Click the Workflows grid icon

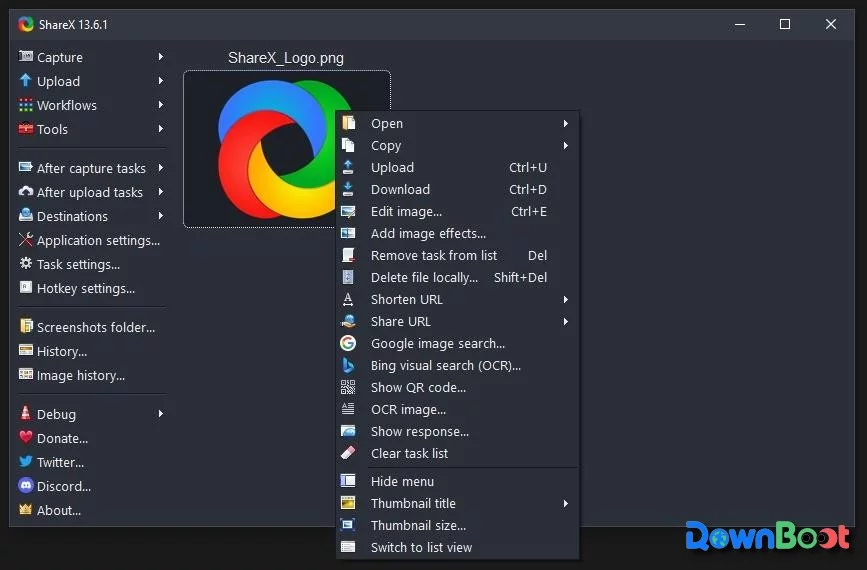pyautogui.click(x=25, y=104)
